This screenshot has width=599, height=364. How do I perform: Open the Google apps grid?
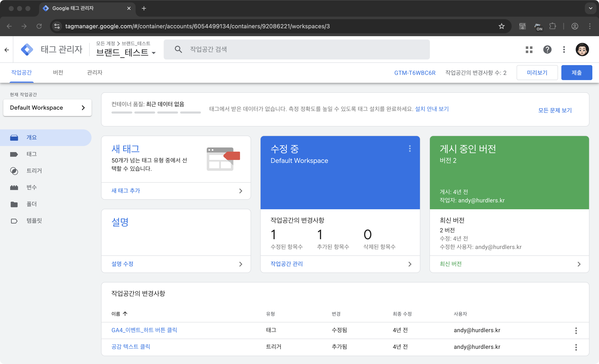[529, 50]
